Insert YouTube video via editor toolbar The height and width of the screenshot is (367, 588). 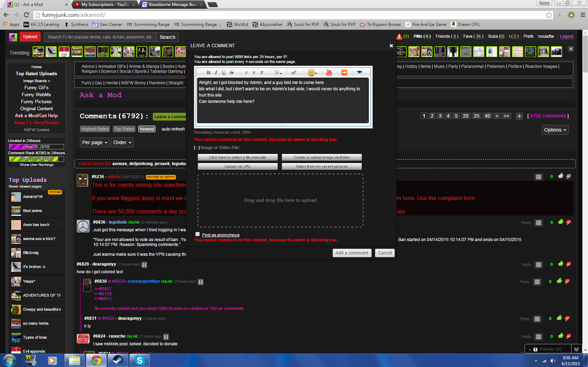(x=329, y=72)
